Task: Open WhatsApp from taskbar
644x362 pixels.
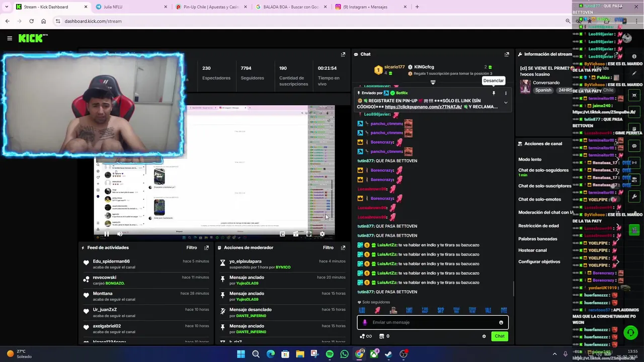Action: tap(344, 354)
